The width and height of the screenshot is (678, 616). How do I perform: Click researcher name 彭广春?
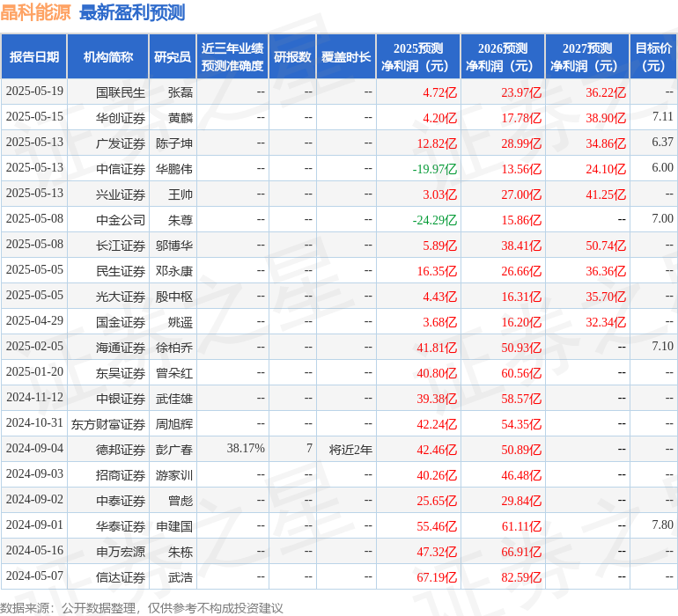click(174, 450)
